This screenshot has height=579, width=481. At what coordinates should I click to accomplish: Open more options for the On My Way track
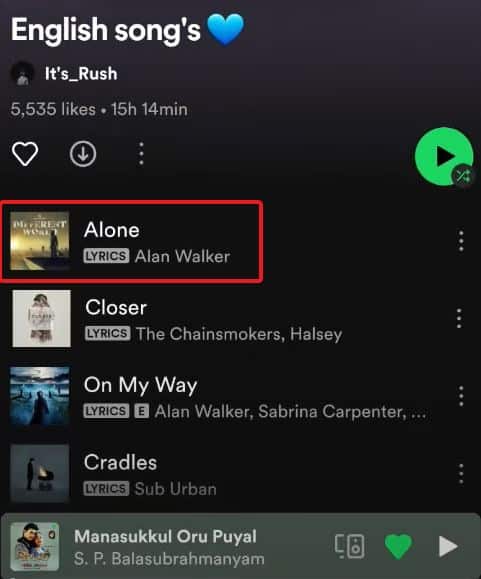coord(461,396)
